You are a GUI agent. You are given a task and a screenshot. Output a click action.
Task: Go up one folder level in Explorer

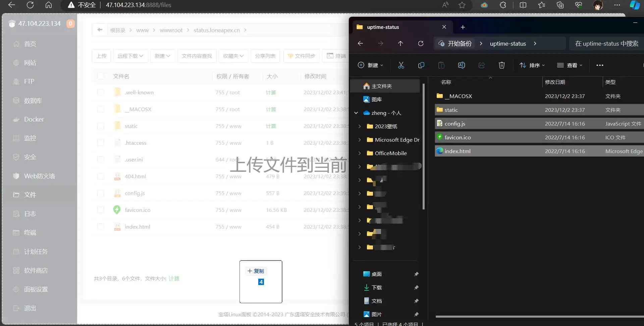click(400, 43)
